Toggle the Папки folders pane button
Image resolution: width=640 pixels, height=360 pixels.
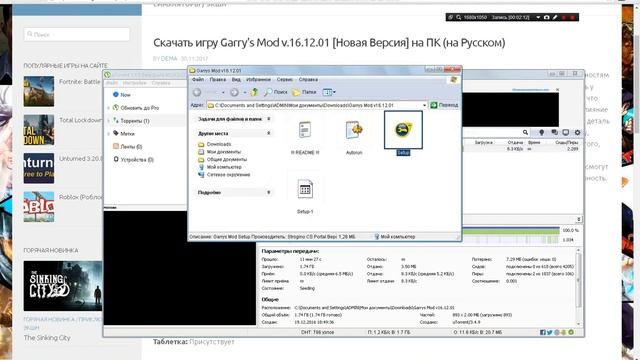pyautogui.click(x=304, y=92)
